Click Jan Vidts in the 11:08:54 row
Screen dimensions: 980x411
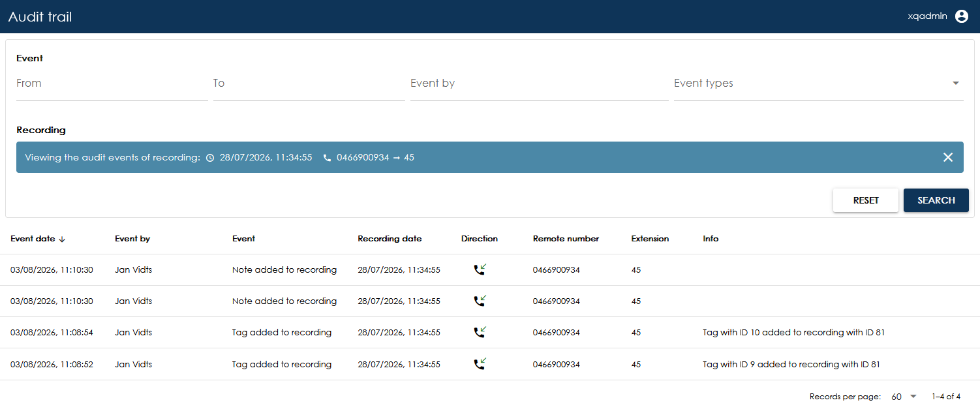(133, 333)
